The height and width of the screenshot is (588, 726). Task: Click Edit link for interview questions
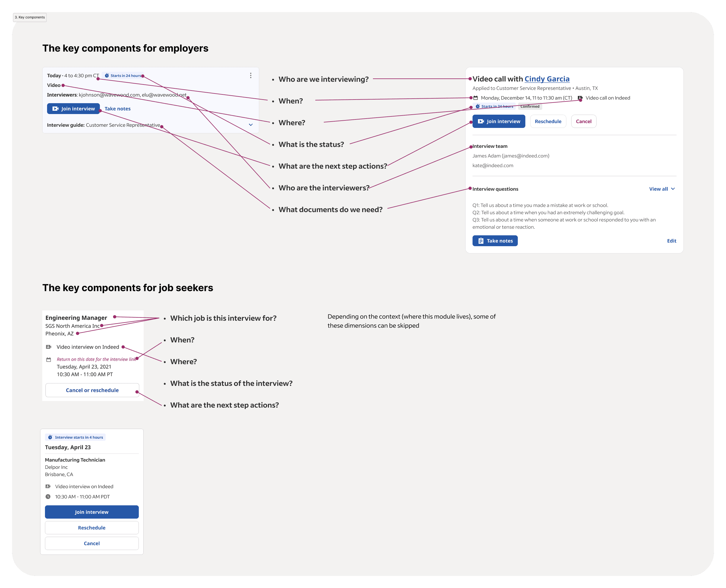671,241
